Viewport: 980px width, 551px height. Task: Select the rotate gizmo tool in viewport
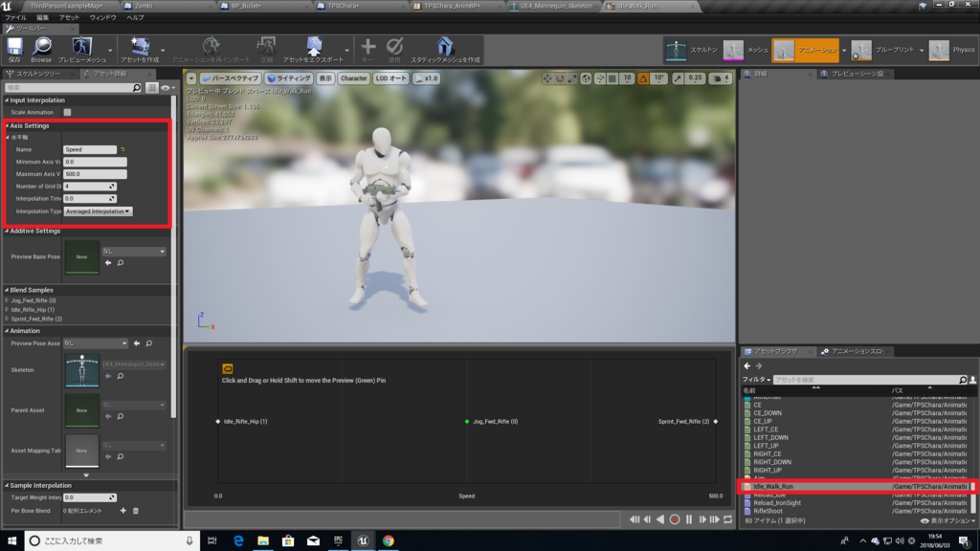(560, 78)
